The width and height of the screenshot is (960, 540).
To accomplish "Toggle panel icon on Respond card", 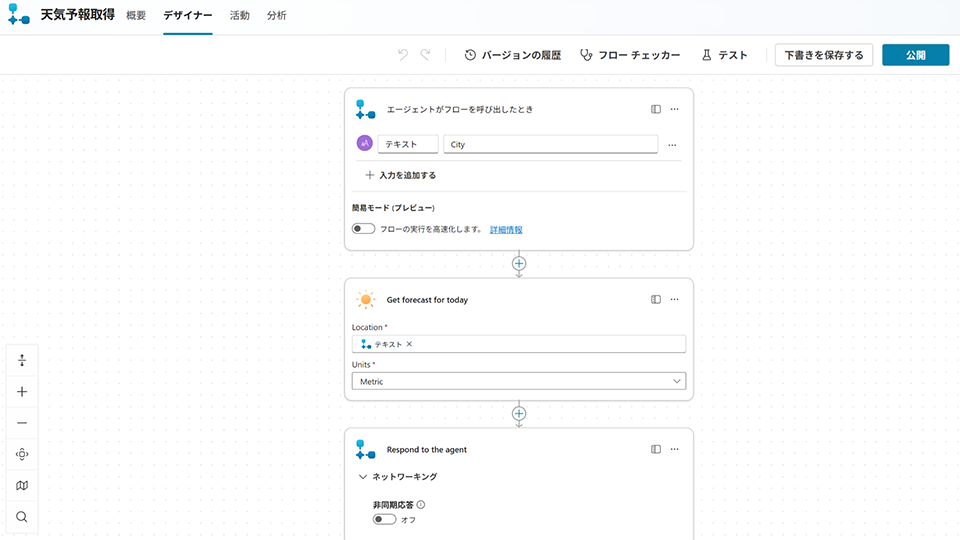I will click(656, 449).
